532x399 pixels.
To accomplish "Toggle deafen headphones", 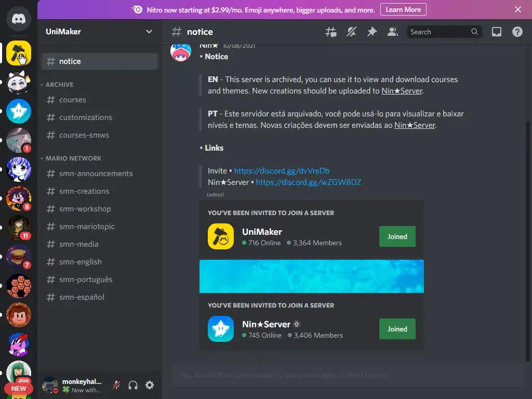I will (133, 385).
